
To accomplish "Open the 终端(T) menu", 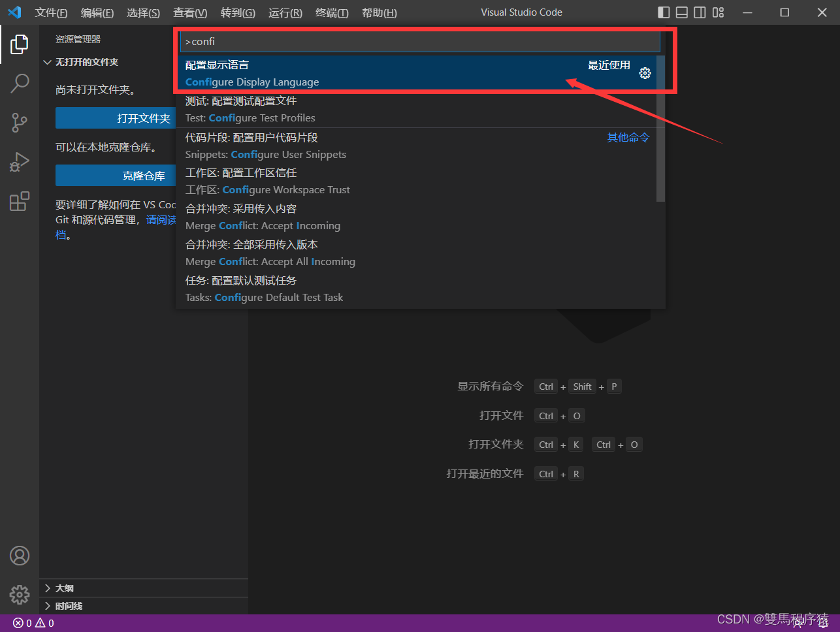I will coord(332,13).
